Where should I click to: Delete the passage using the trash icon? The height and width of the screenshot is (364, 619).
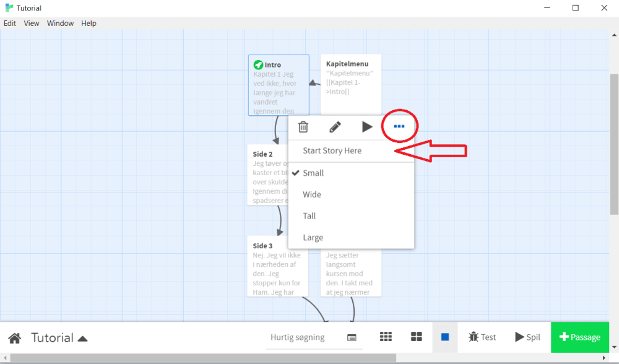303,126
